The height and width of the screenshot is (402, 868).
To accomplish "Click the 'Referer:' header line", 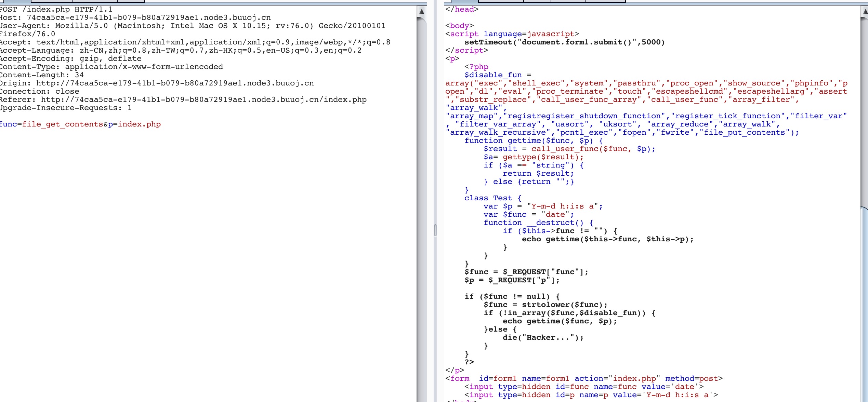I will 183,99.
